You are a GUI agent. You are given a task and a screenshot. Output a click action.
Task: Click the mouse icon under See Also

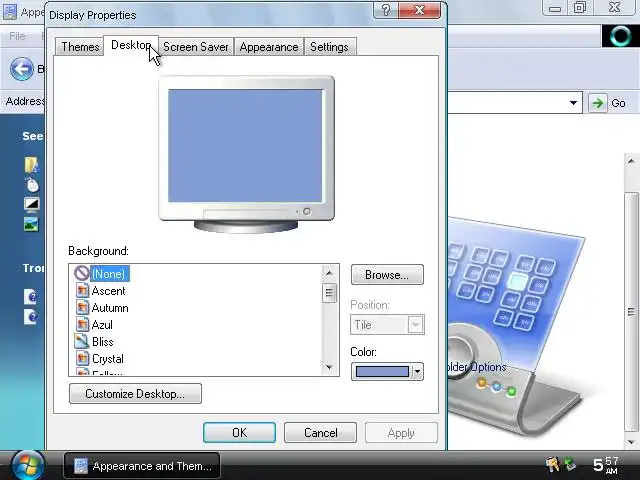[x=32, y=185]
